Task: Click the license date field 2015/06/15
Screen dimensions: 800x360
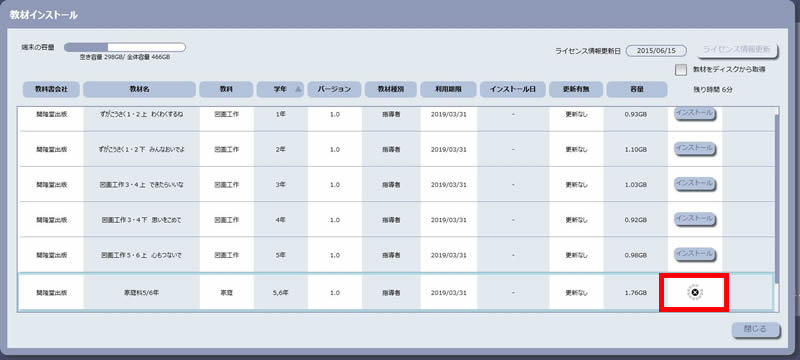Action: click(x=656, y=50)
